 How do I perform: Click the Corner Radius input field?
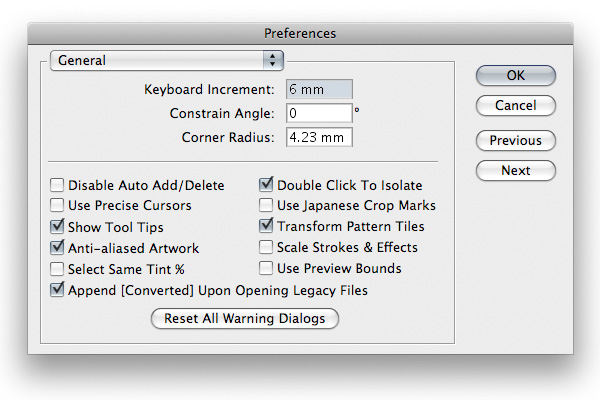pyautogui.click(x=319, y=137)
